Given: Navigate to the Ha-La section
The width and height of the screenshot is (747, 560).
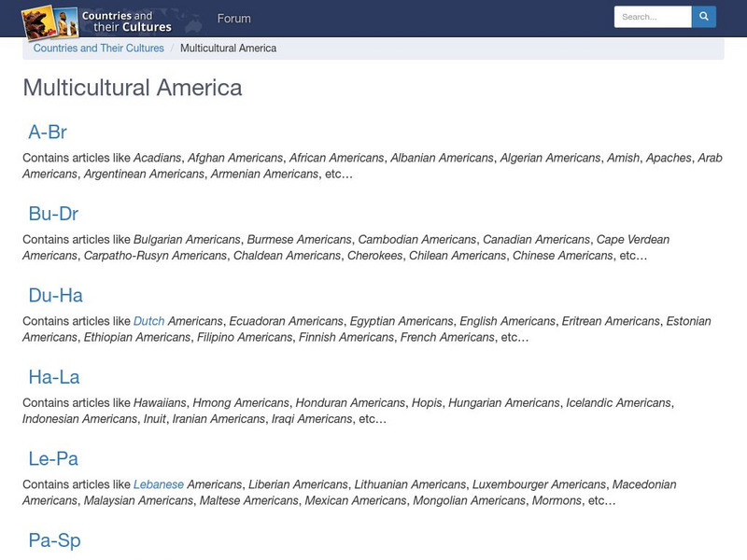Looking at the screenshot, I should click(53, 377).
